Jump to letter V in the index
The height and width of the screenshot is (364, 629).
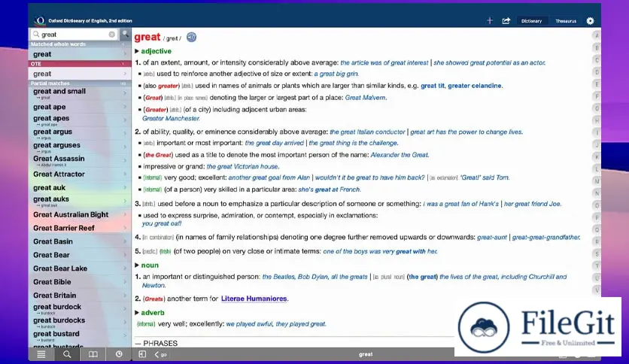click(x=597, y=290)
